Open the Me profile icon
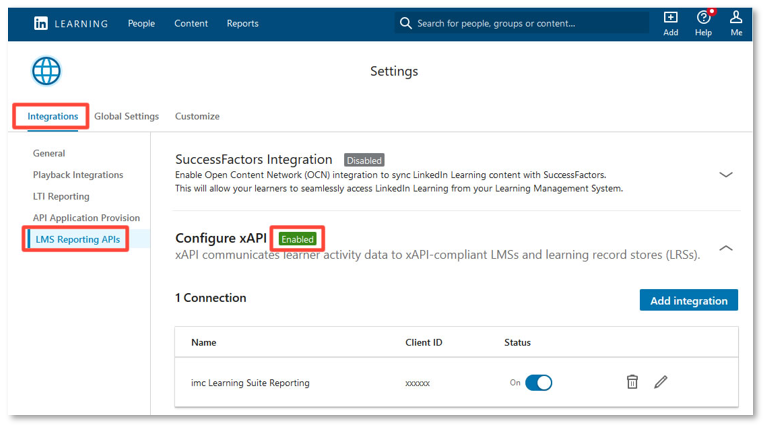Viewport: 769px width, 429px height. coord(736,19)
